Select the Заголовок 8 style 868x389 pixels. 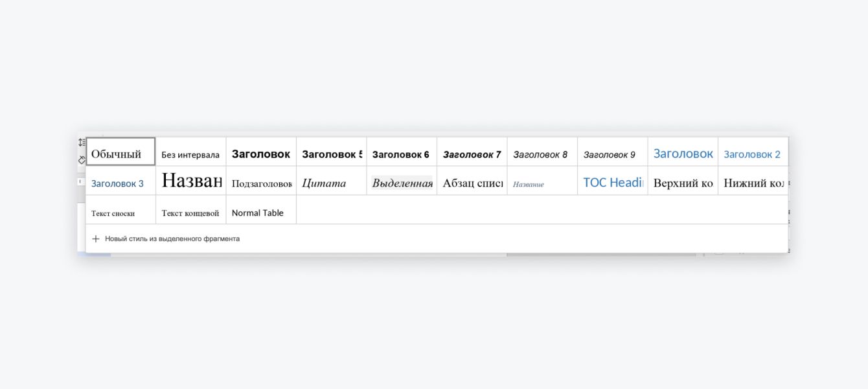tap(542, 154)
